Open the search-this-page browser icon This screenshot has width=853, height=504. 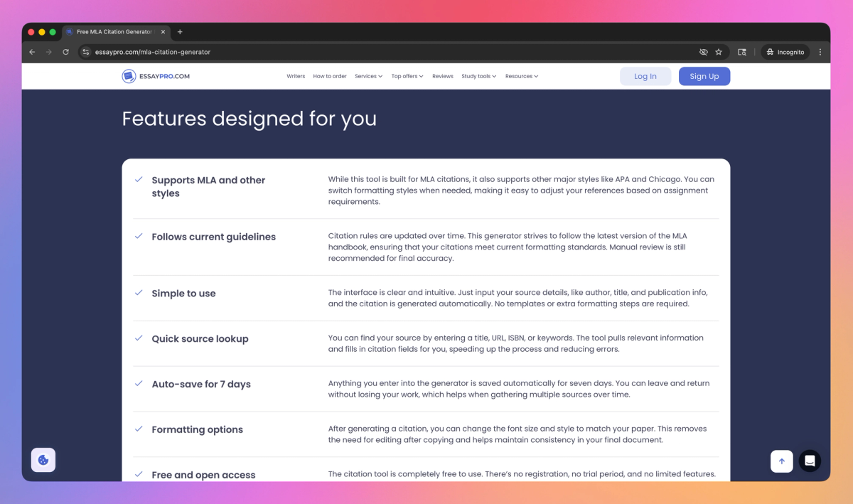pos(741,51)
